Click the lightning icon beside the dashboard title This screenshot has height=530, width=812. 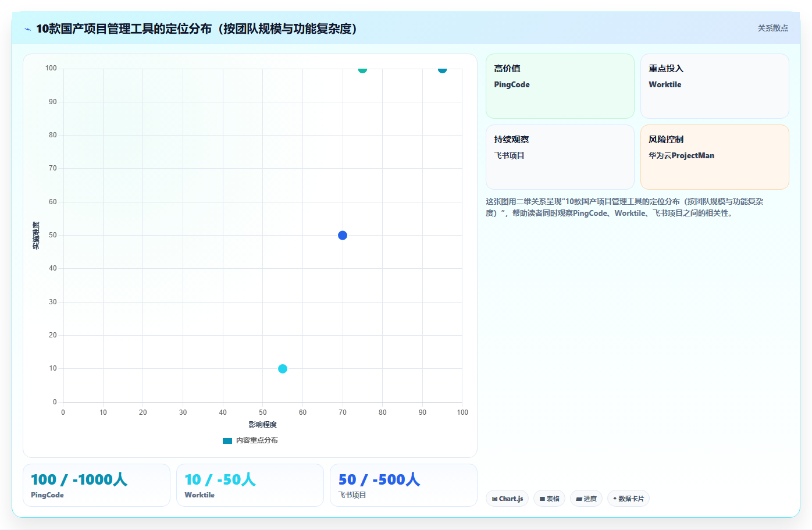coord(27,29)
